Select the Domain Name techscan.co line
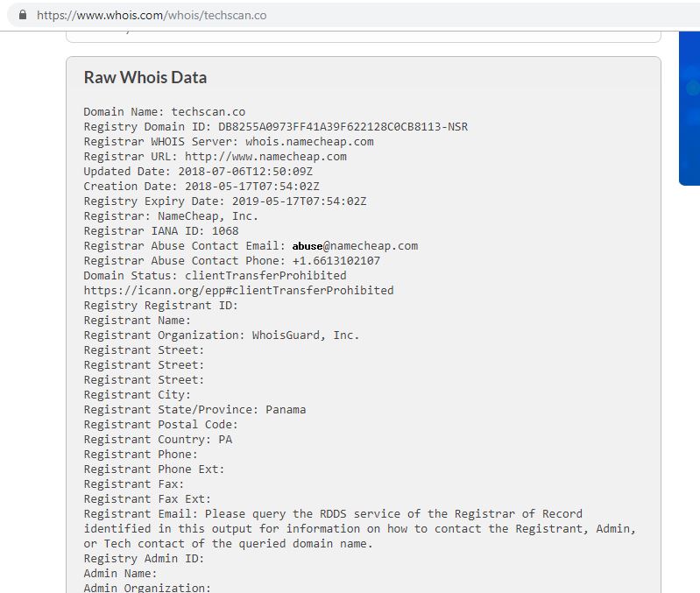The image size is (700, 593). tap(165, 111)
